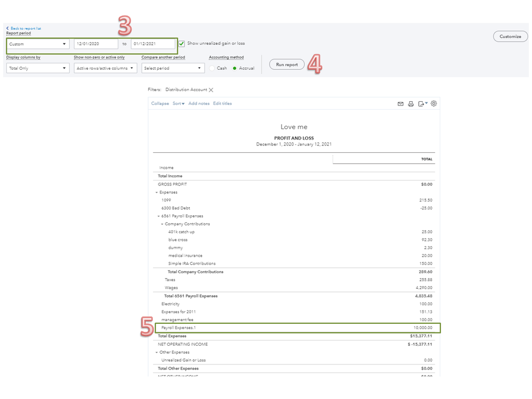Viewport: 532px width, 399px height.
Task: Click Add notes in report toolbar
Action: tap(199, 104)
